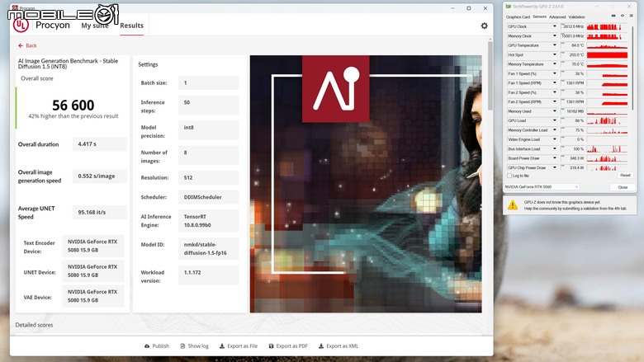Expand the GPU Clock sensor dropdown
The image size is (644, 362).
coord(555,26)
